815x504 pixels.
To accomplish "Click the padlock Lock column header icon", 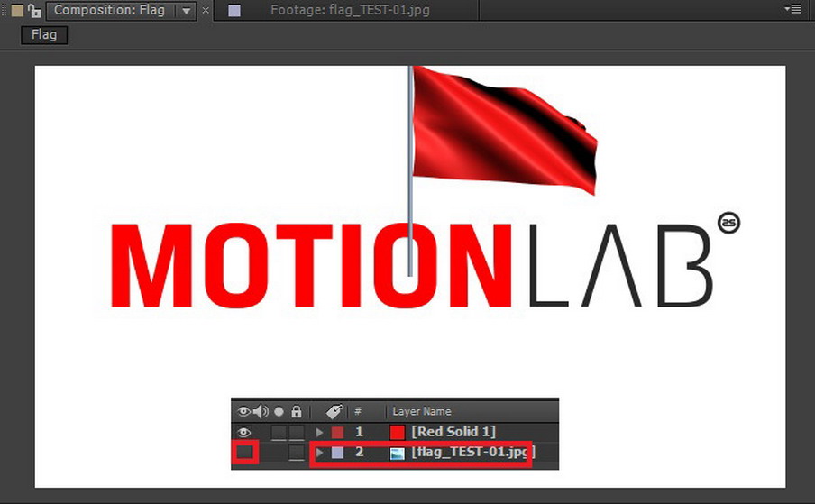I will (x=297, y=411).
